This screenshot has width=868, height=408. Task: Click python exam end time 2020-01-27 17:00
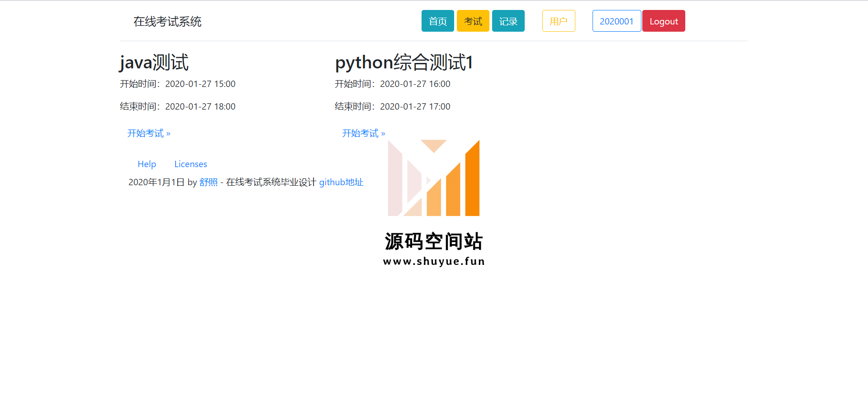(415, 106)
